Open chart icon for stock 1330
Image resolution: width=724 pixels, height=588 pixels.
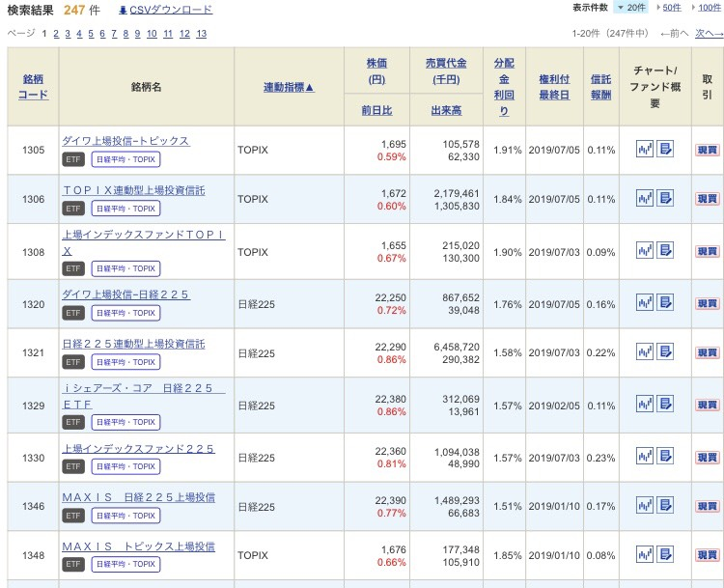[645, 457]
